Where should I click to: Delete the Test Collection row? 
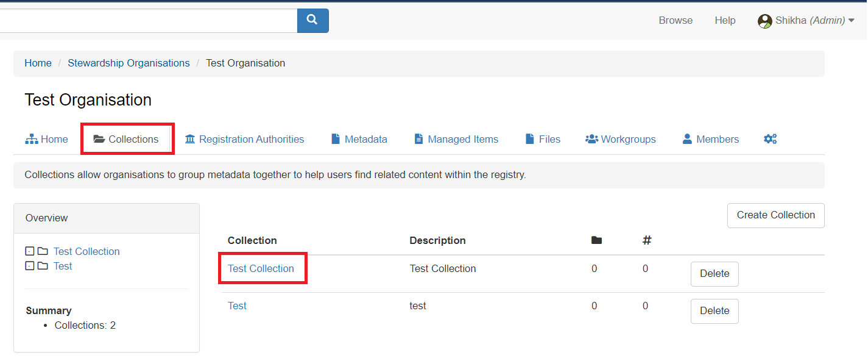click(x=714, y=274)
